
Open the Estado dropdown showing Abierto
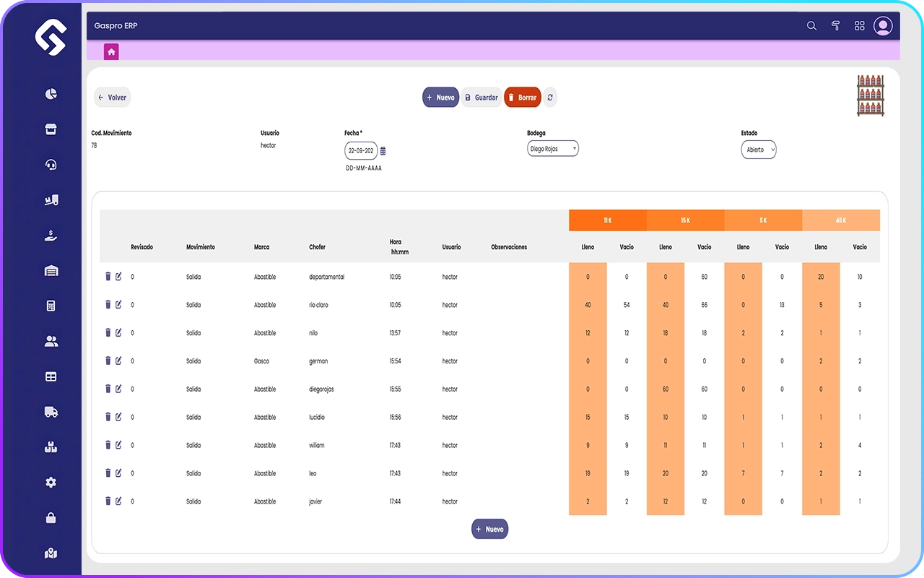tap(758, 150)
